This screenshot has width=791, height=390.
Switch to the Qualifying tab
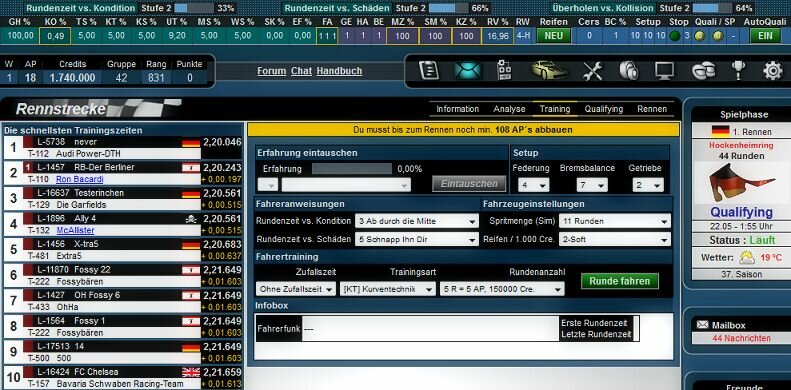(x=604, y=109)
